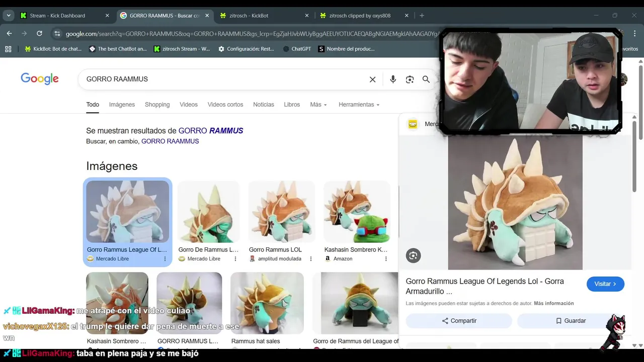644x362 pixels.
Task: Search inside image with lens icon
Action: 413,255
